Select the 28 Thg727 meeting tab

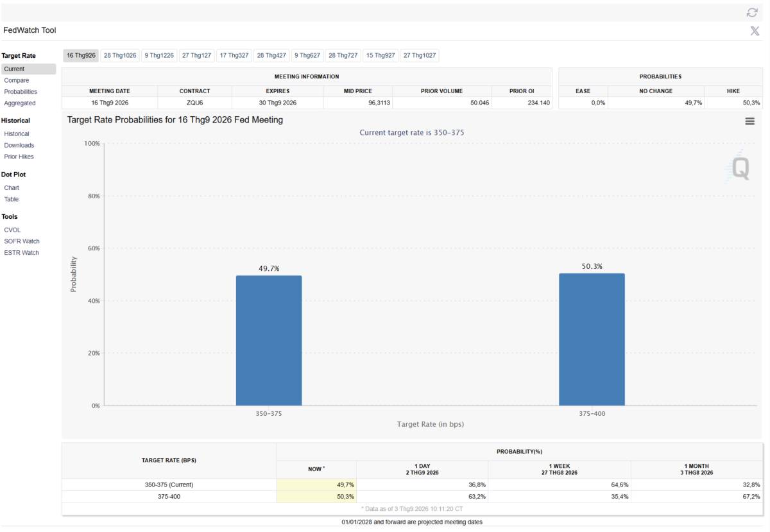click(343, 56)
